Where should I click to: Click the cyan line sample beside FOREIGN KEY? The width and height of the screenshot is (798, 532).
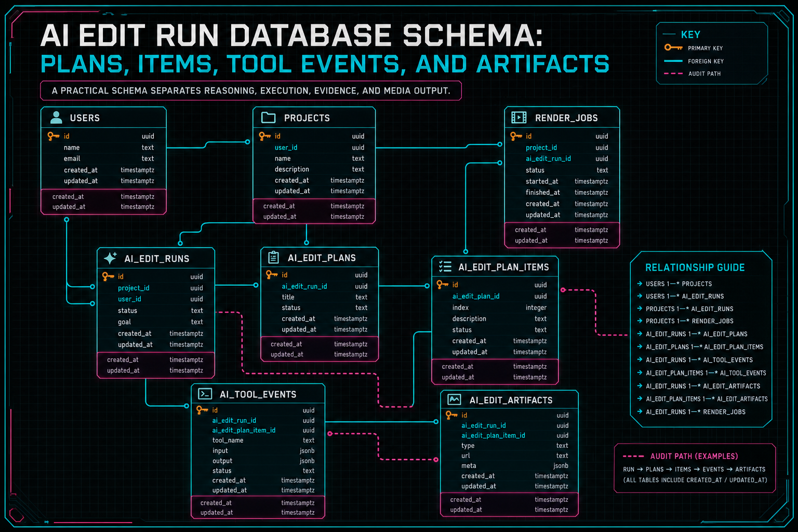pos(673,61)
